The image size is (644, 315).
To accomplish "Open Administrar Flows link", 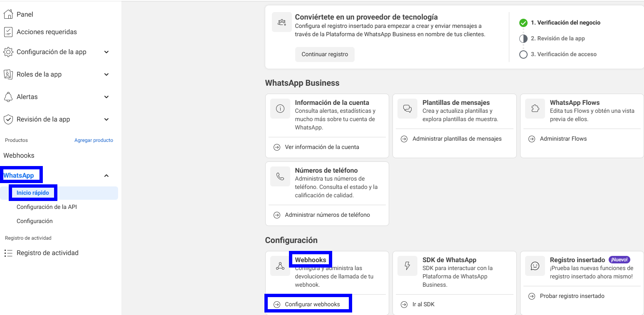I will point(563,139).
